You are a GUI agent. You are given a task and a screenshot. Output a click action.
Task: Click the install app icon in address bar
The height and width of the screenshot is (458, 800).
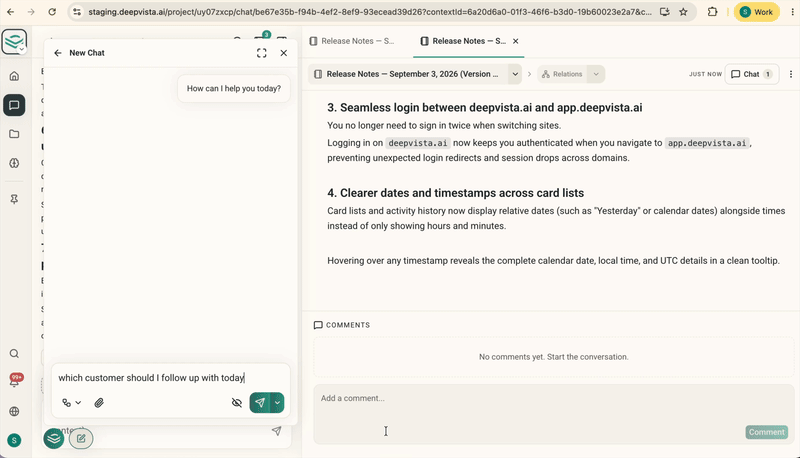click(664, 12)
